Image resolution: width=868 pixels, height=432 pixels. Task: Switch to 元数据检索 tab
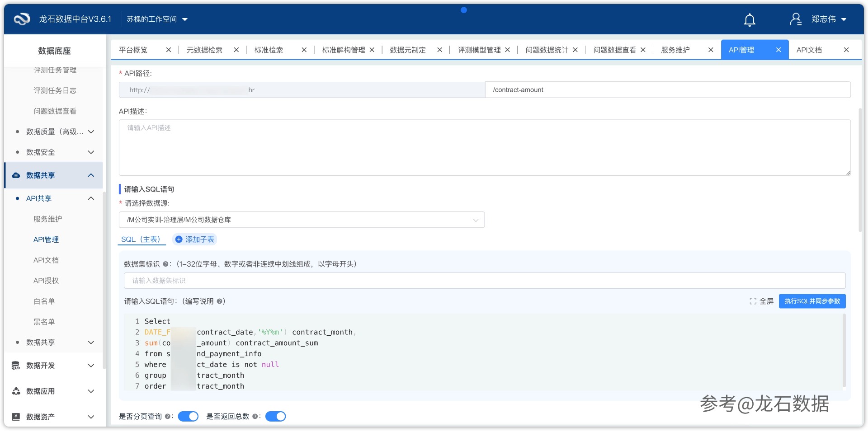pos(204,50)
